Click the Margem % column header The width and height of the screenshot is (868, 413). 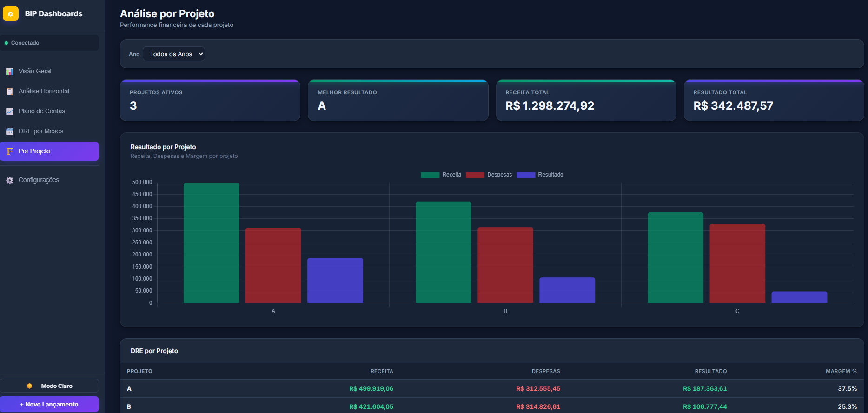841,371
